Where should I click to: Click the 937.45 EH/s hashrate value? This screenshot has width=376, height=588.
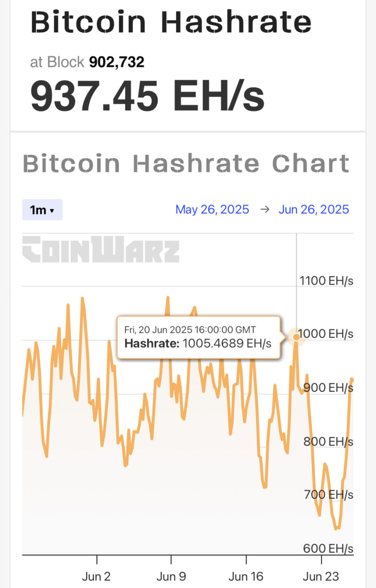click(x=147, y=96)
